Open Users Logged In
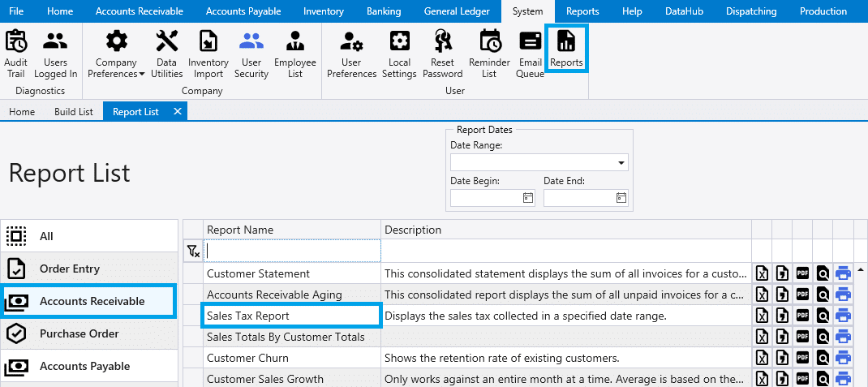Viewport: 868px width, 387px height. (55, 54)
